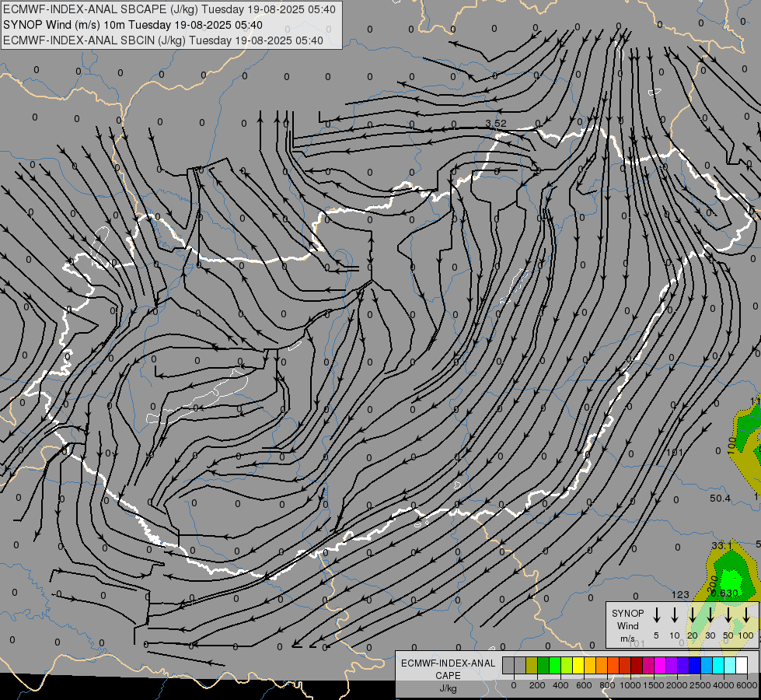761x700 pixels.
Task: Pick the yellow-green CAPE legend swatch
Action: pos(567,665)
